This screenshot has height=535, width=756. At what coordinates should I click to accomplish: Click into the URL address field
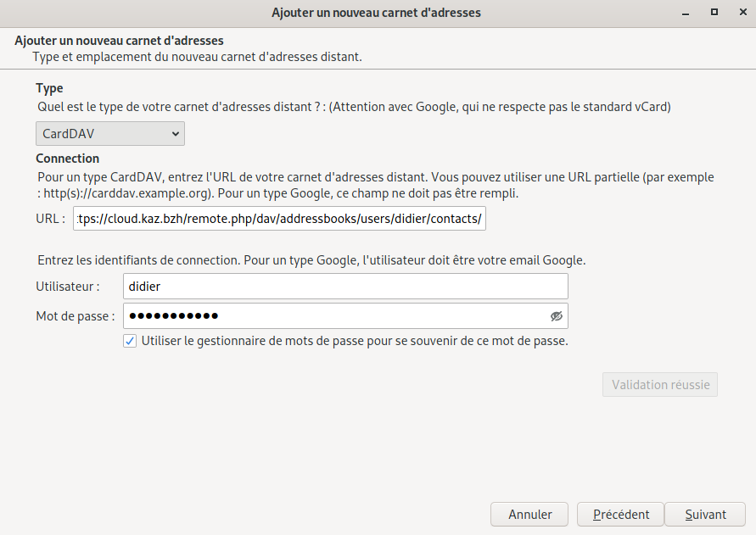(280, 219)
